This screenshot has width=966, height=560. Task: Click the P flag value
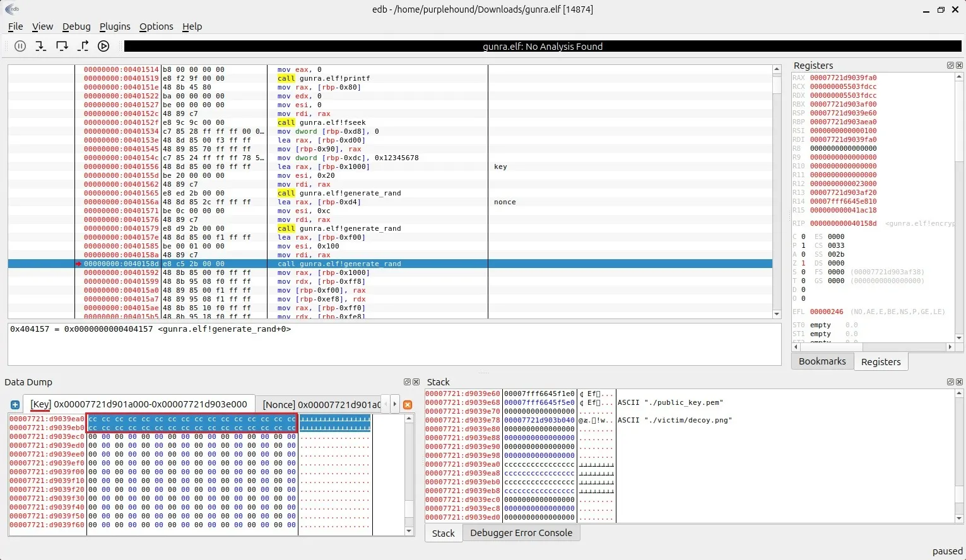click(x=803, y=245)
